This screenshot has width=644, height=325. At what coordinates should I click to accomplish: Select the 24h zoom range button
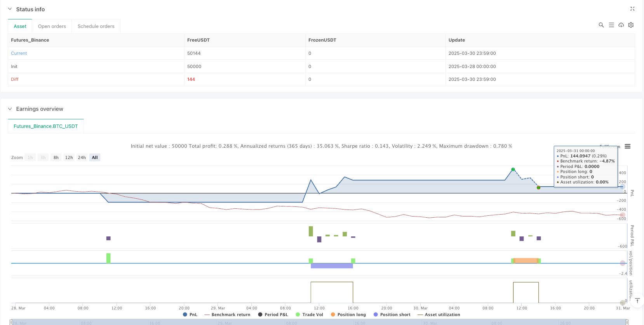click(x=82, y=157)
